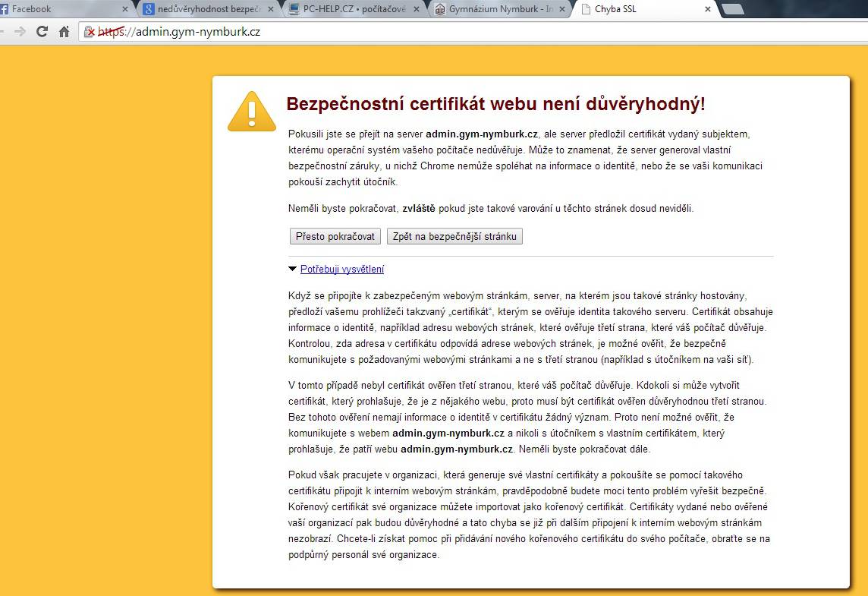Click the text "Neměli byste pokračovat dále."

(x=584, y=449)
